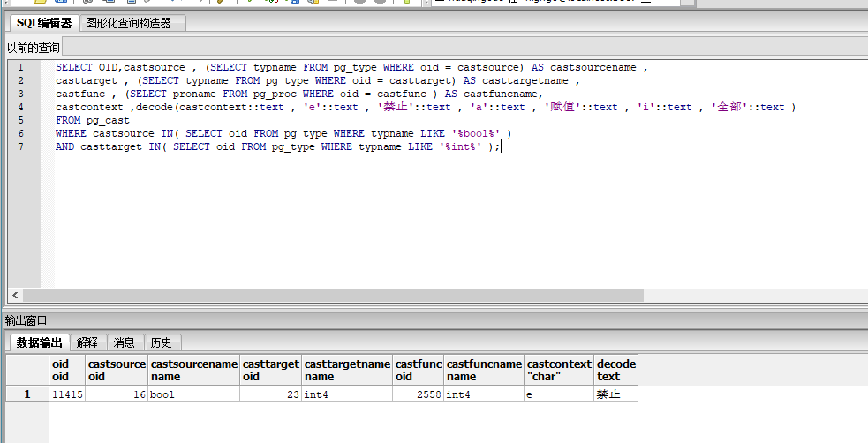
Task: Select the castfunc cell showing 2558
Action: [418, 394]
